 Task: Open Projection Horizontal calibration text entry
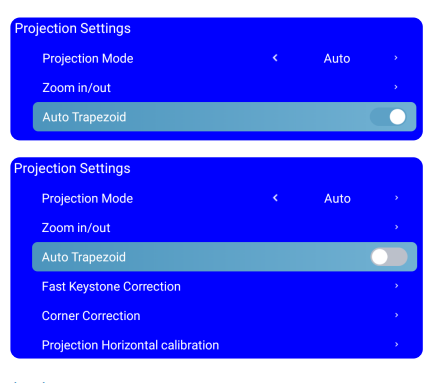tap(130, 345)
